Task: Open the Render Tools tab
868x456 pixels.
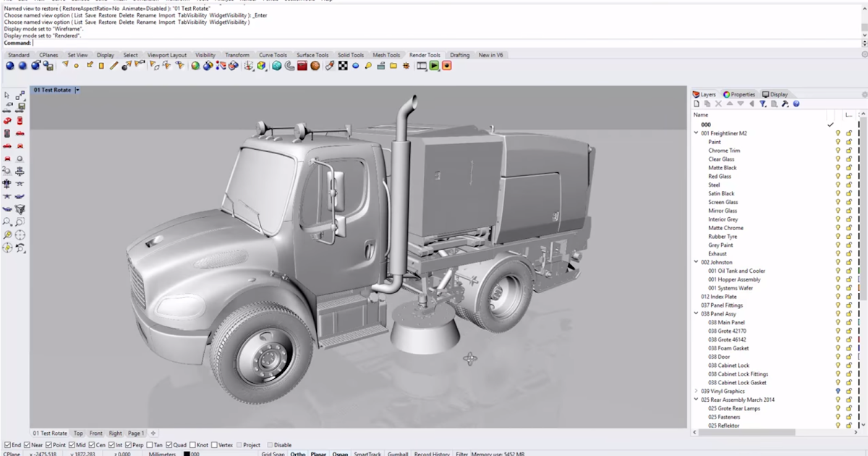Action: pos(425,55)
